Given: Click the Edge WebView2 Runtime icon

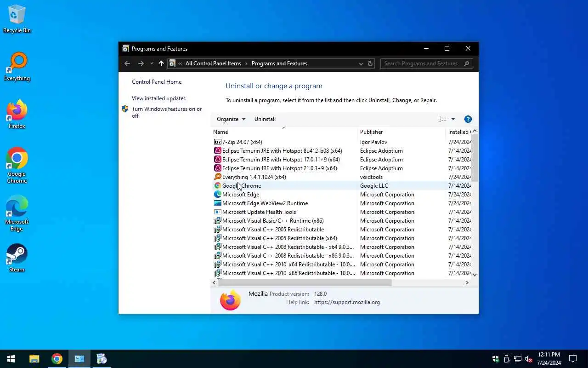Looking at the screenshot, I should (218, 203).
